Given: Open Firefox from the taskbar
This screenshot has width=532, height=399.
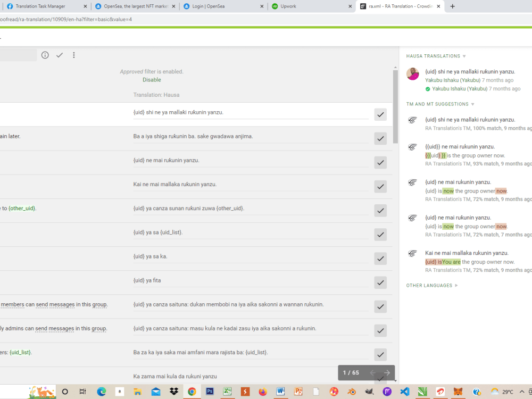Looking at the screenshot, I should coord(263,392).
